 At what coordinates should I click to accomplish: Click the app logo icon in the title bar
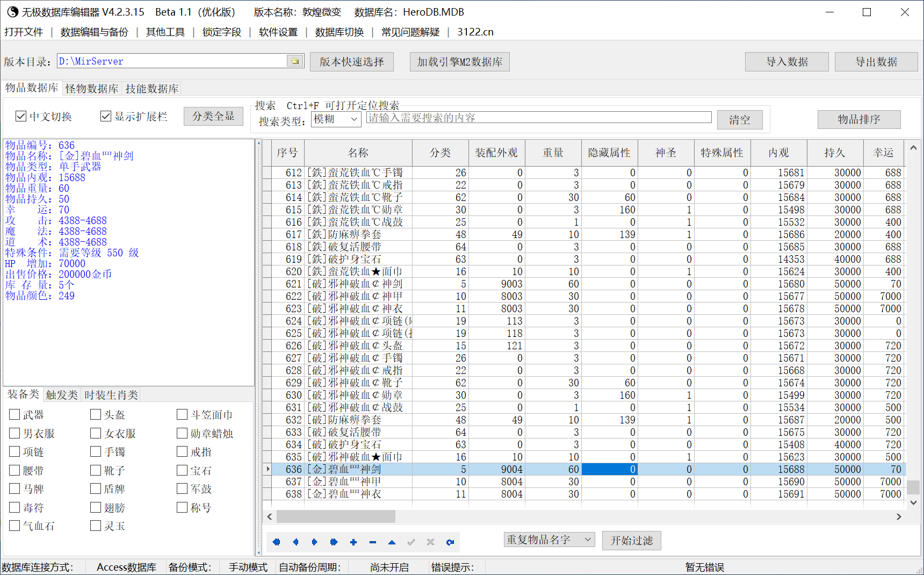pos(12,12)
